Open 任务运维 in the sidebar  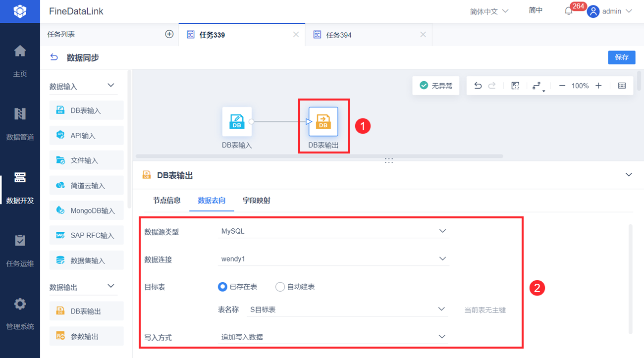click(x=20, y=251)
